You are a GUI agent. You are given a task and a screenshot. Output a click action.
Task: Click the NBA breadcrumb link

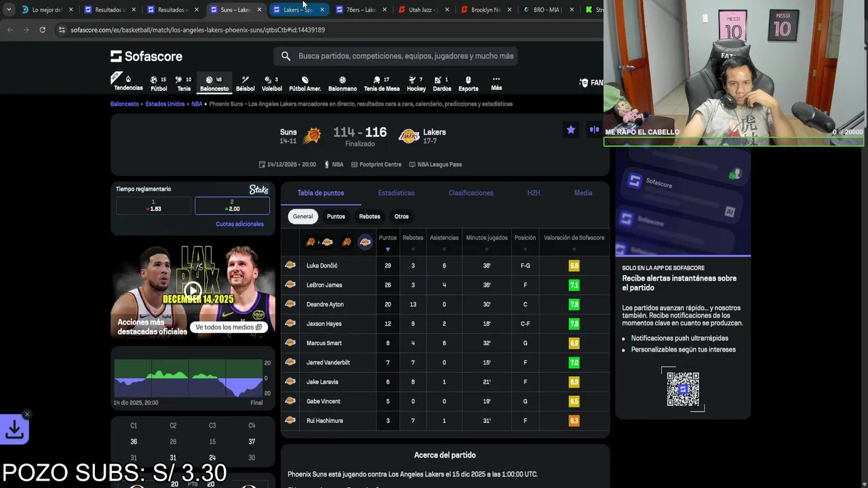pyautogui.click(x=197, y=104)
